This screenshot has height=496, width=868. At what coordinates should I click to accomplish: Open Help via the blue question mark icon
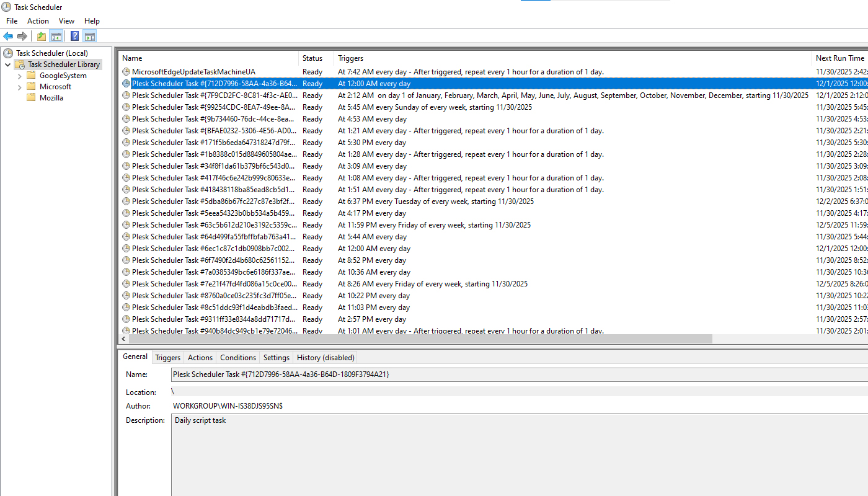tap(74, 36)
